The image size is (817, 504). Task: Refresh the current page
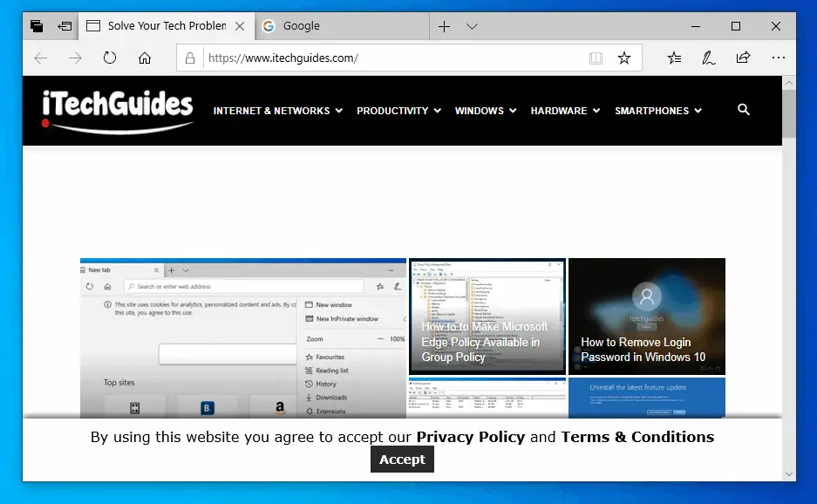click(109, 58)
